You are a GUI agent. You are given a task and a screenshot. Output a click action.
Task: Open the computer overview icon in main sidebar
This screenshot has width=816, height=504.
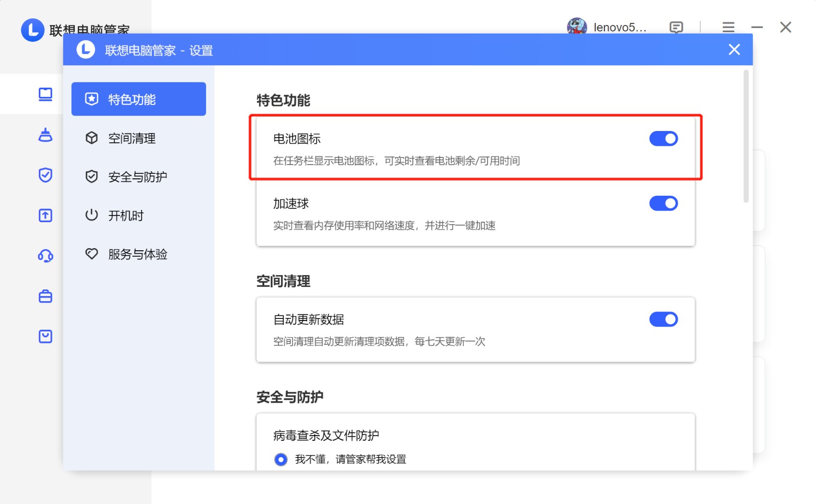coord(45,94)
